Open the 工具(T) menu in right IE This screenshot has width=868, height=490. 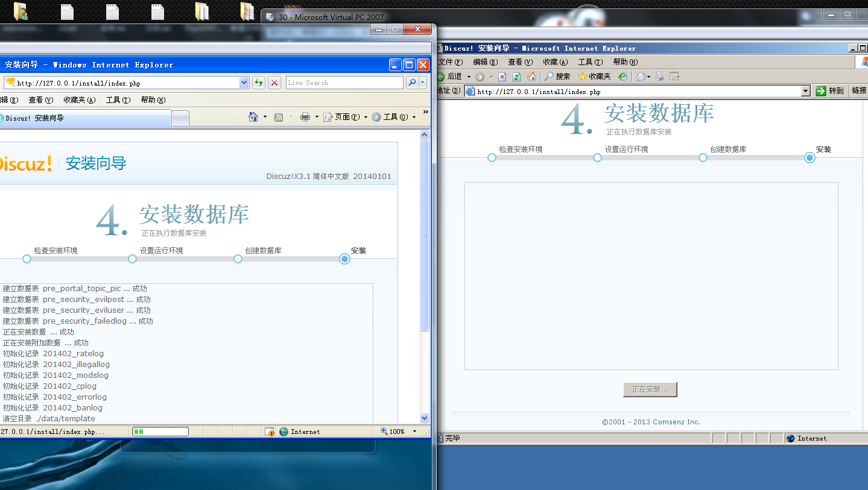[x=591, y=62]
